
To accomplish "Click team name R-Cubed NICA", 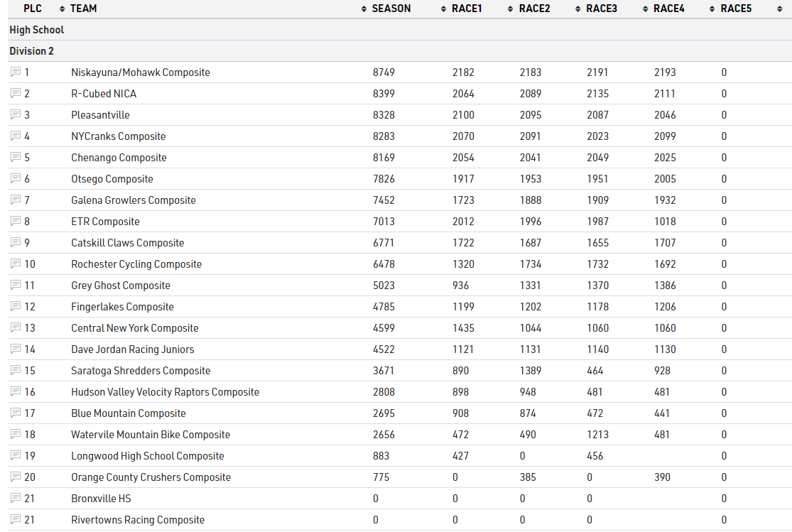I will 104,94.
